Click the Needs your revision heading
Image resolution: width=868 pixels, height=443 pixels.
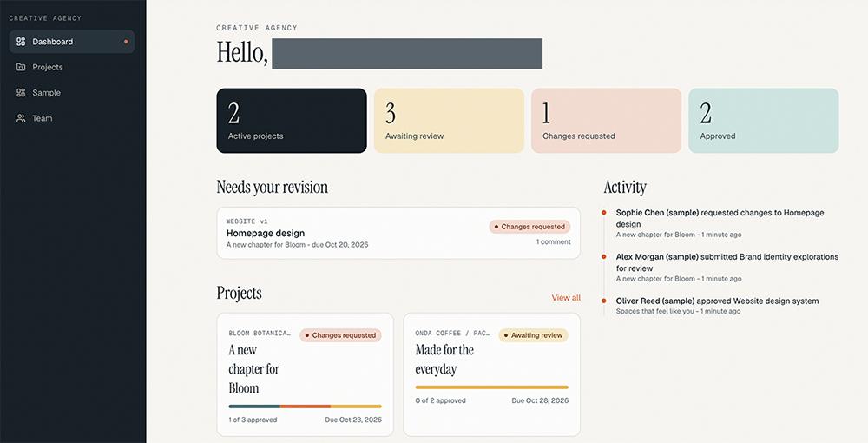(273, 187)
